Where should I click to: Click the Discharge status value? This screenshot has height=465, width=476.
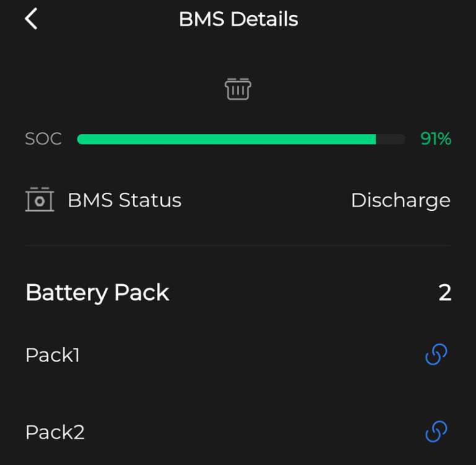(x=400, y=200)
